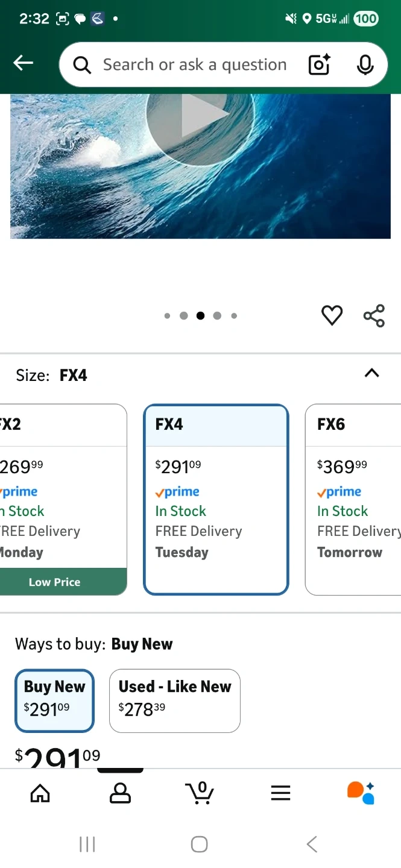Screen dimensions: 401x868
Task: Open camera lens search icon
Action: [319, 64]
